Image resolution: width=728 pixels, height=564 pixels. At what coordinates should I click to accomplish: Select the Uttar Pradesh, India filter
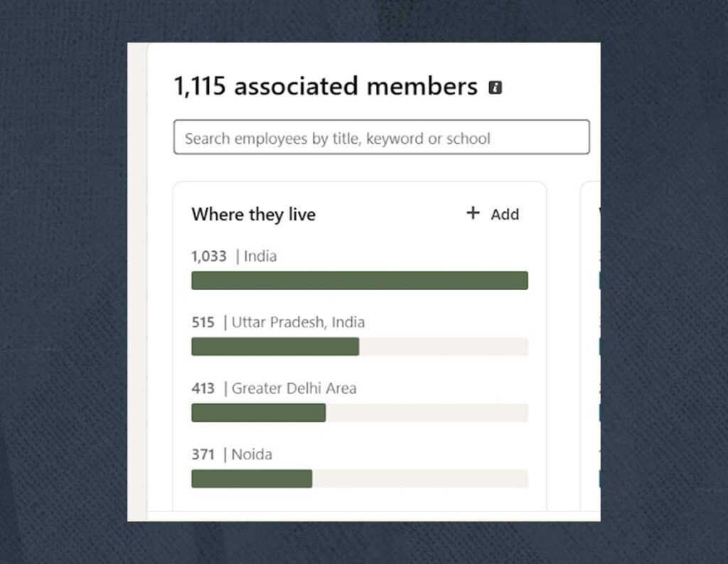(299, 322)
